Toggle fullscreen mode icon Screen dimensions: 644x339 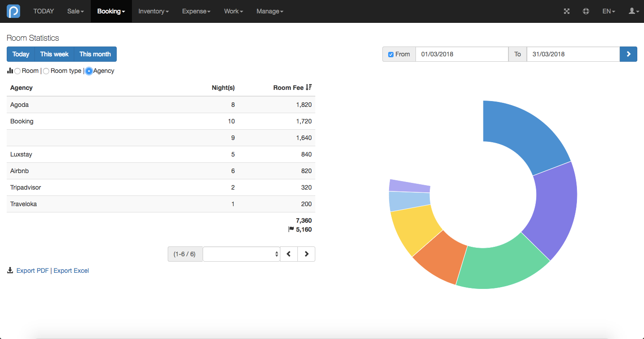click(567, 11)
